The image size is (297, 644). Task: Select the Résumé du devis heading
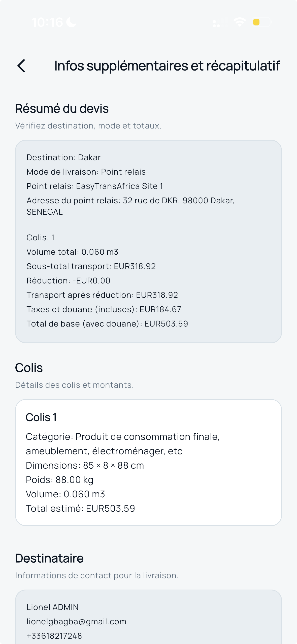[62, 109]
